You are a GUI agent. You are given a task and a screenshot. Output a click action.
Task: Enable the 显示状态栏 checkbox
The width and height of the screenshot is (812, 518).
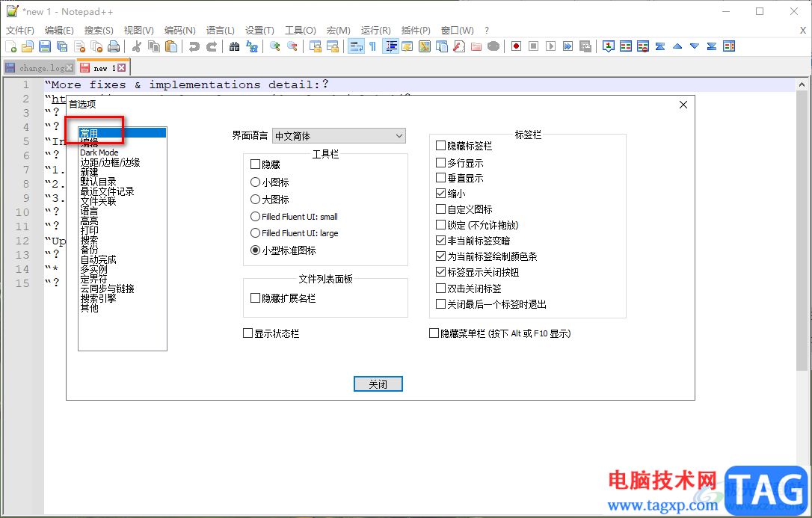[248, 333]
